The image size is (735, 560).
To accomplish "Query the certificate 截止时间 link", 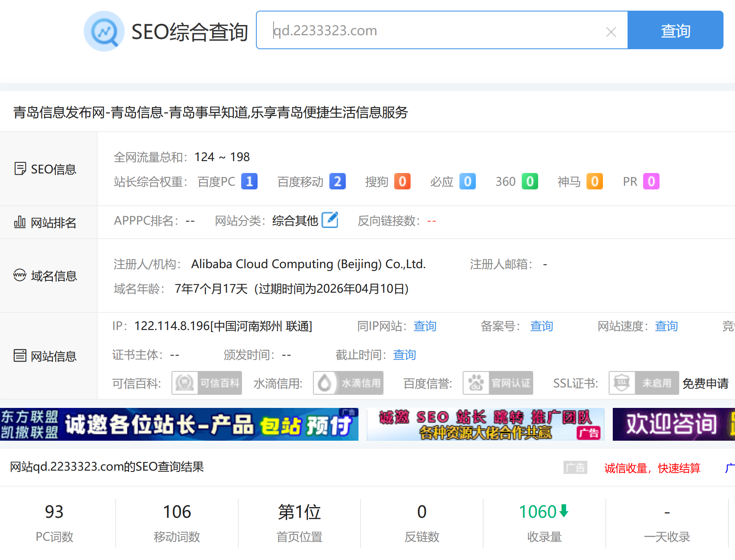I will [404, 355].
